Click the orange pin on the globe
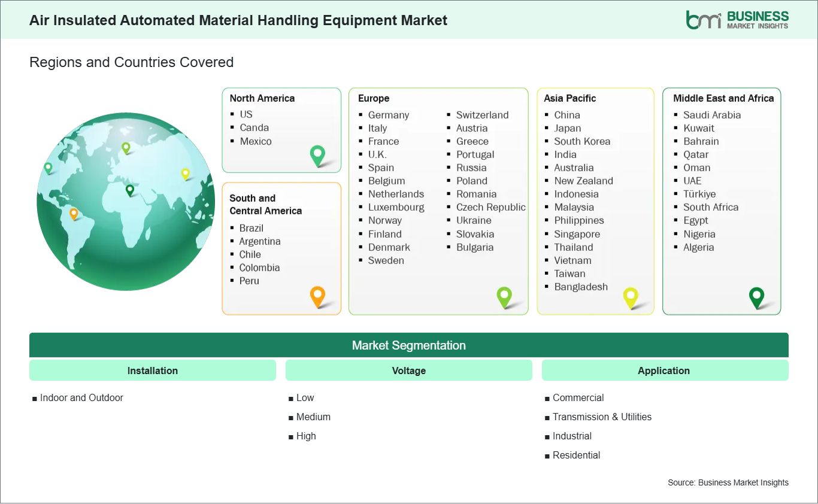Screen dimensions: 818x504 74,213
